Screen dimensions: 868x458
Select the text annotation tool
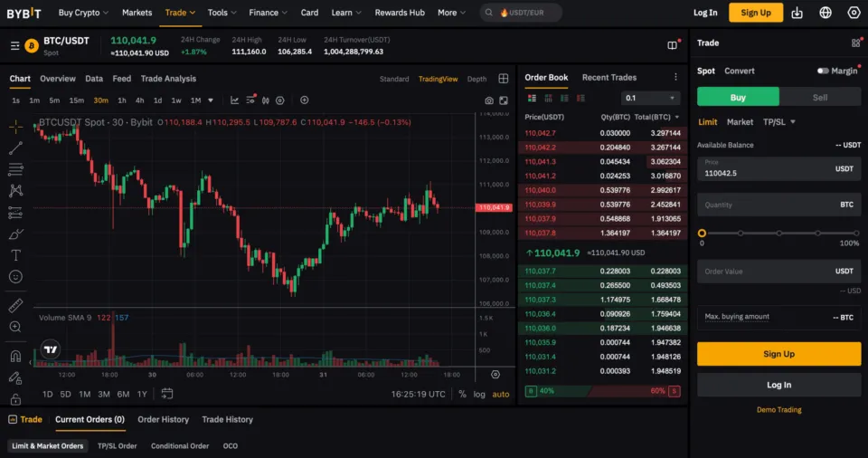(15, 255)
